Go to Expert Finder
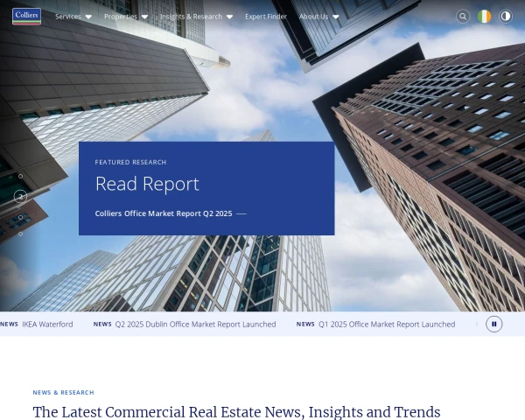 266,17
